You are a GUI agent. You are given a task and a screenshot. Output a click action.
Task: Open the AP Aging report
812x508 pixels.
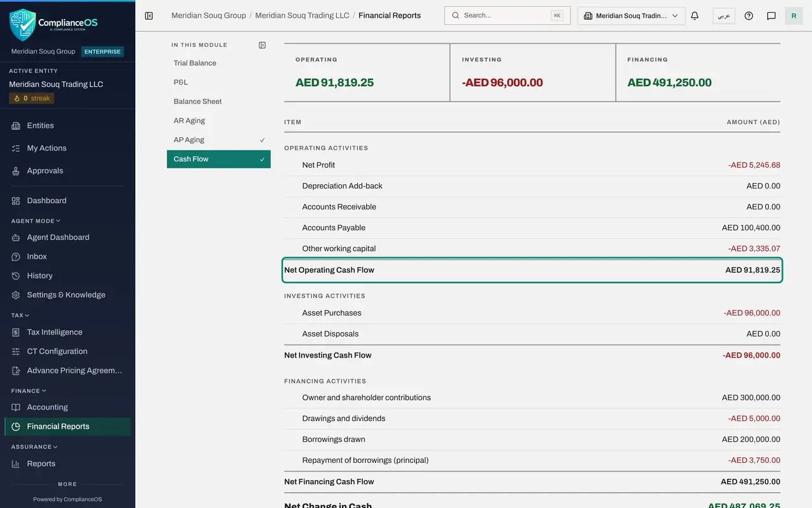(219, 140)
